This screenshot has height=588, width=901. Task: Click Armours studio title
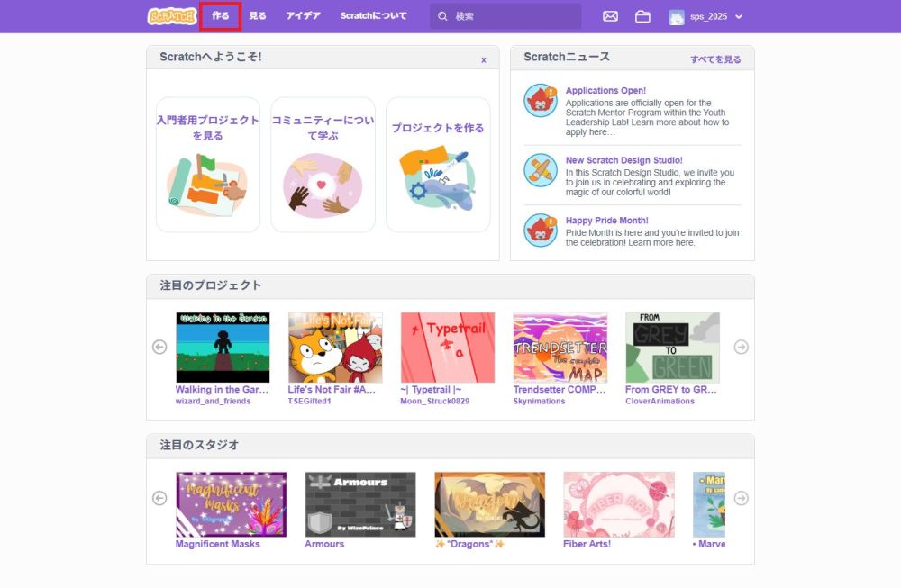click(324, 544)
